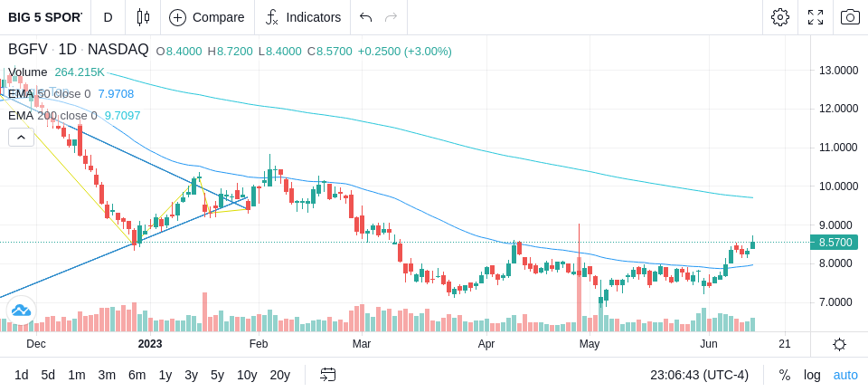Click the Dec label on time axis
Image resolution: width=868 pixels, height=392 pixels.
click(36, 344)
